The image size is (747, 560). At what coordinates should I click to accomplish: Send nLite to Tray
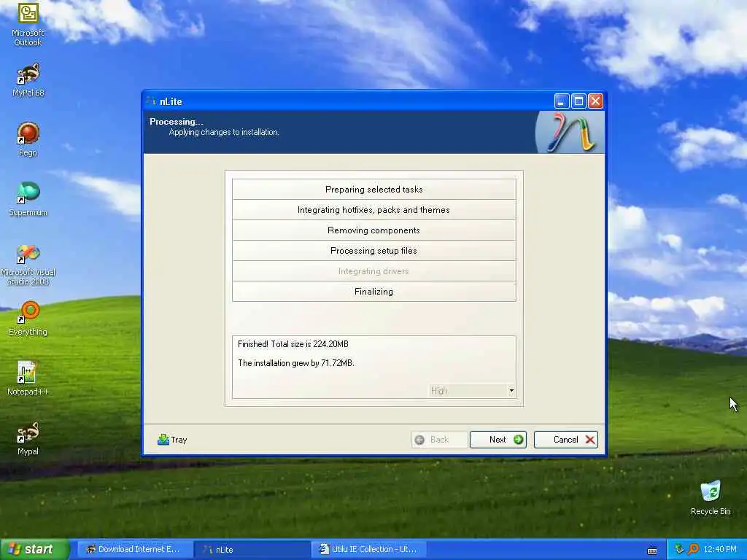pyautogui.click(x=172, y=440)
